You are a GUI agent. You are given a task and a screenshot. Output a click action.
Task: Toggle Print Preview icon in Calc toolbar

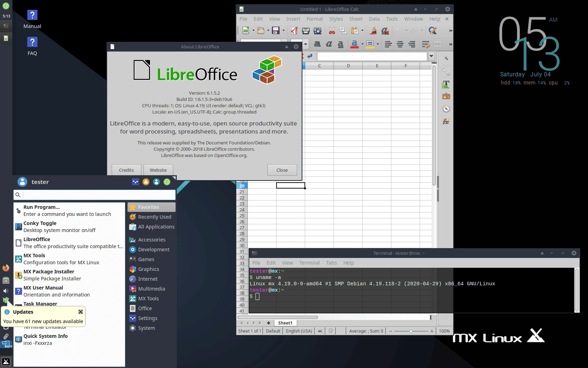point(317,30)
